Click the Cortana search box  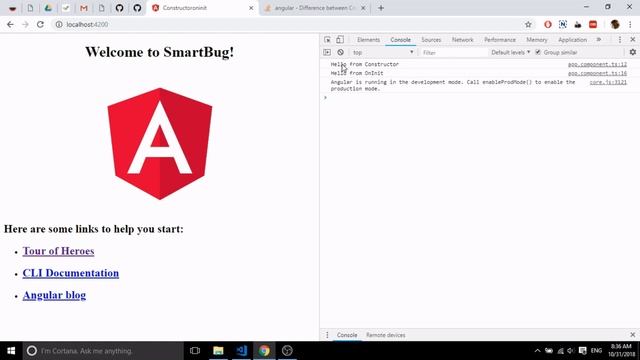(103, 351)
